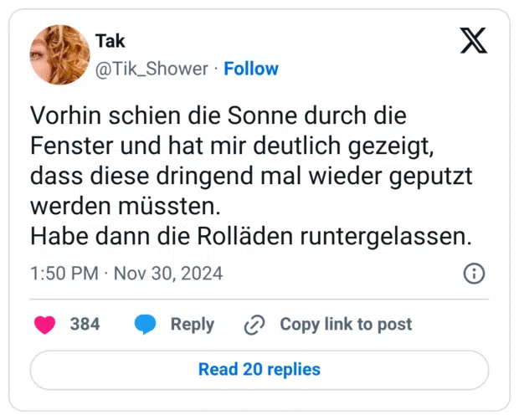Click the Nov 30, 2024 date
This screenshot has height=420, width=519.
click(167, 274)
